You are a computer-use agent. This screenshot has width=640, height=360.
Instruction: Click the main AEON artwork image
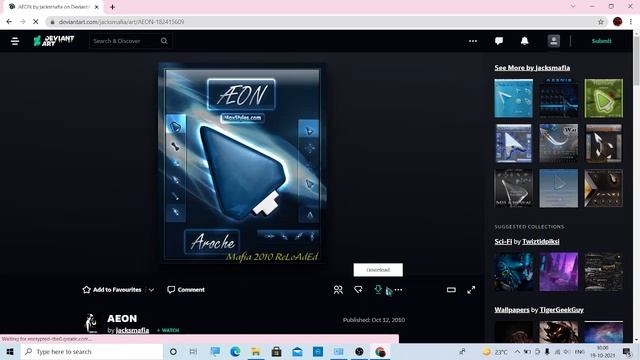click(242, 163)
